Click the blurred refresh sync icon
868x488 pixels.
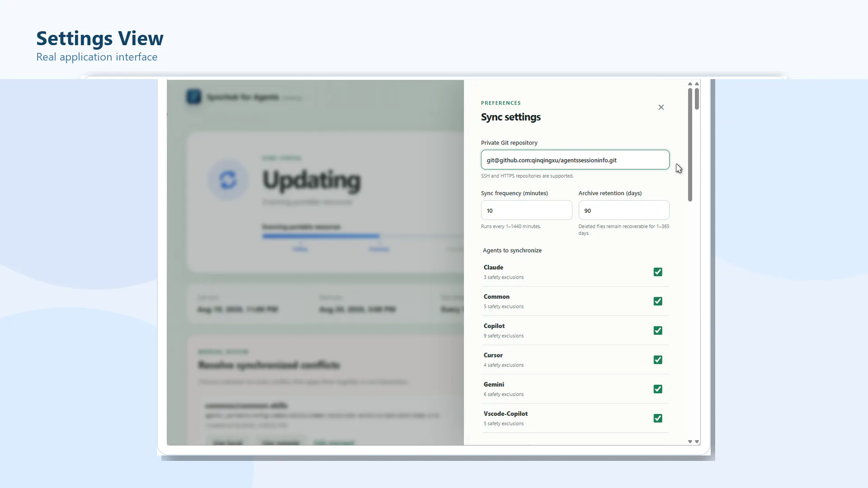click(x=228, y=180)
